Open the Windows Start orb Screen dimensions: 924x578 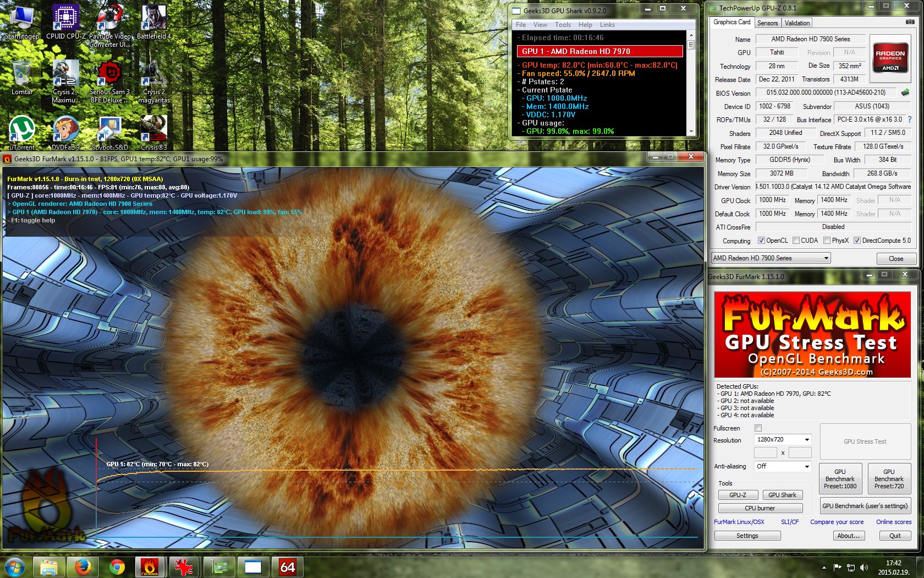[14, 566]
